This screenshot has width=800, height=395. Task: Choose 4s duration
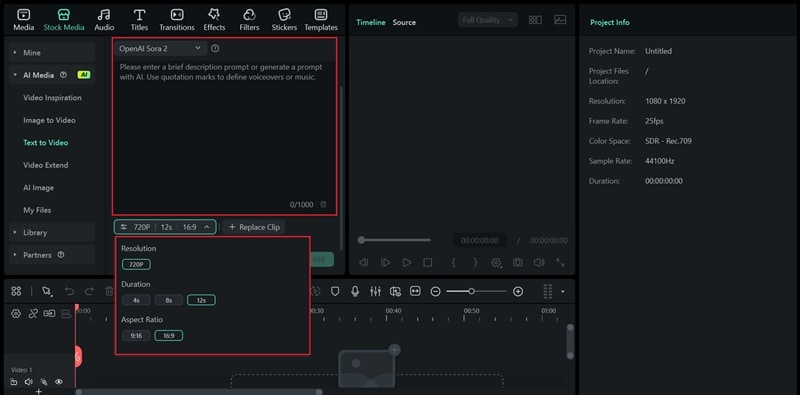(x=136, y=300)
